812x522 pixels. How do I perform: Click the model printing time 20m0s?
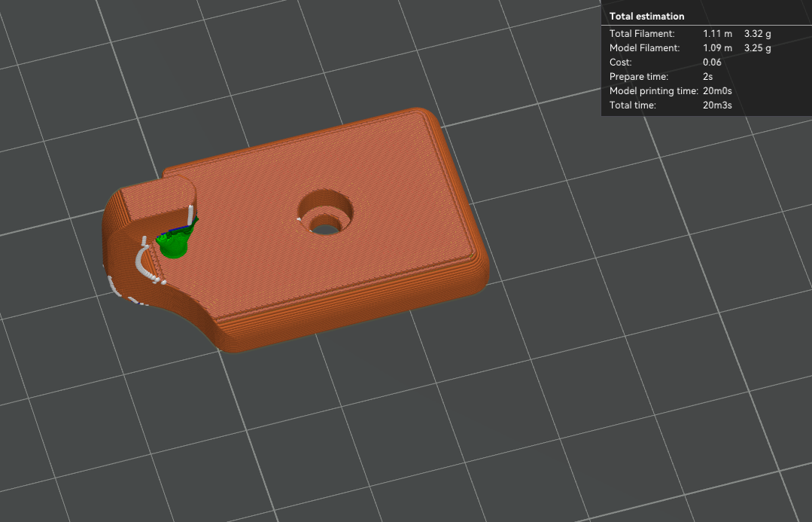[x=717, y=90]
